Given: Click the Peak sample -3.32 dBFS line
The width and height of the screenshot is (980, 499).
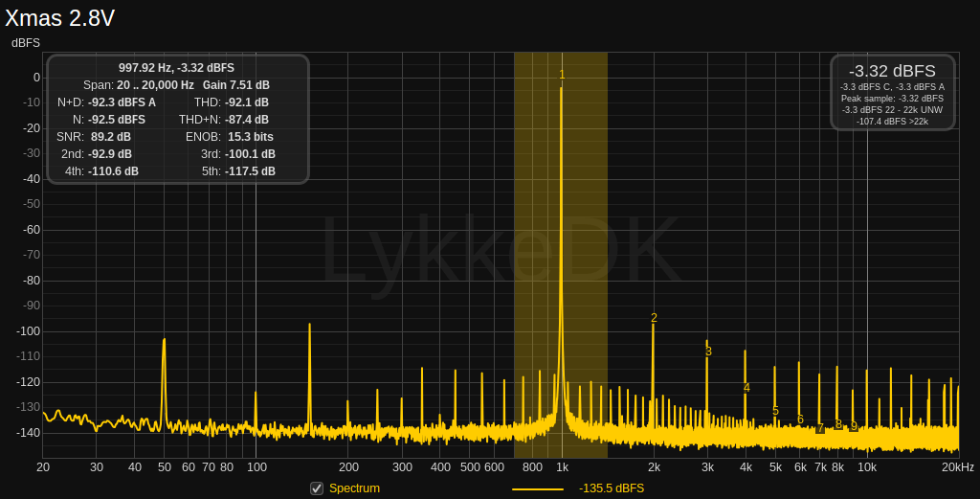Looking at the screenshot, I should (x=892, y=99).
